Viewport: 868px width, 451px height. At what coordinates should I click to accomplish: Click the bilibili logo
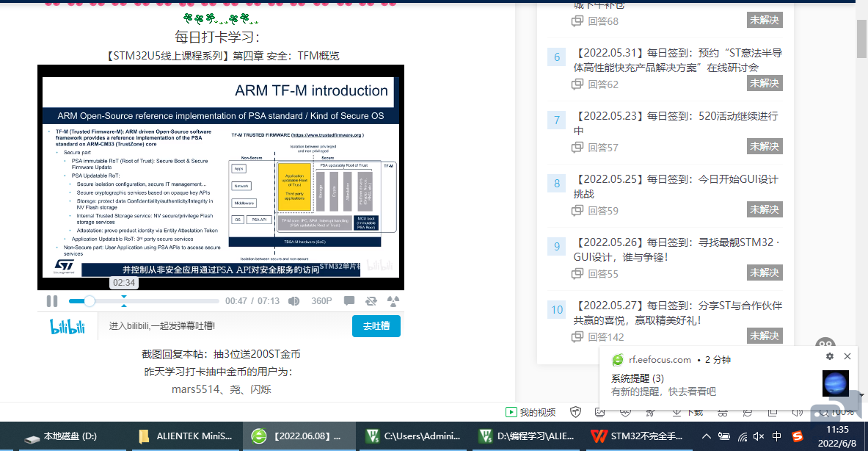68,326
